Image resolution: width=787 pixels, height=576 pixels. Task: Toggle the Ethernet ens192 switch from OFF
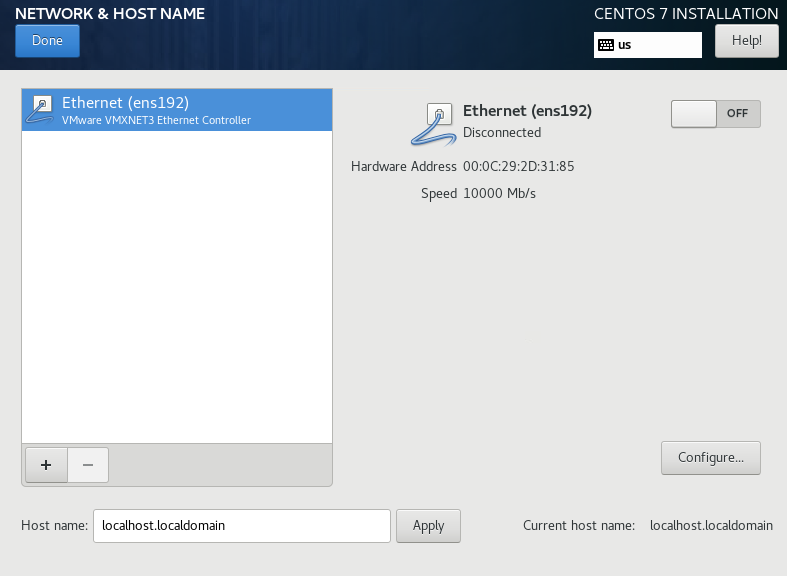715,114
